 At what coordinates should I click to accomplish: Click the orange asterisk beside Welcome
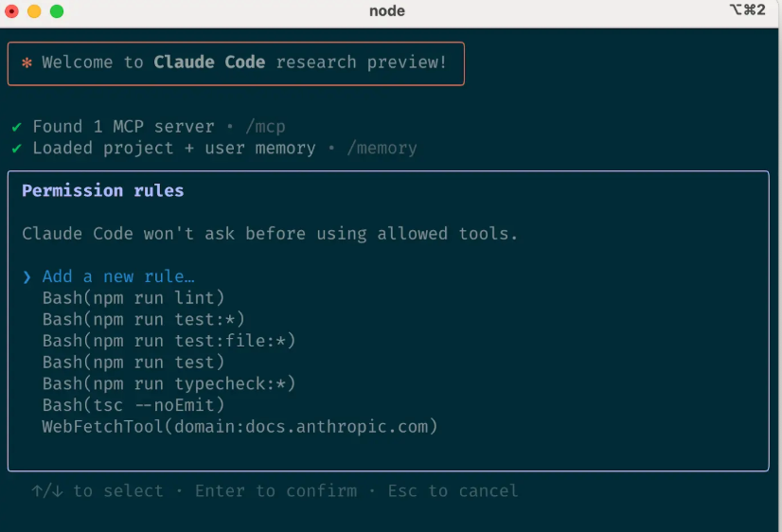pos(27,62)
